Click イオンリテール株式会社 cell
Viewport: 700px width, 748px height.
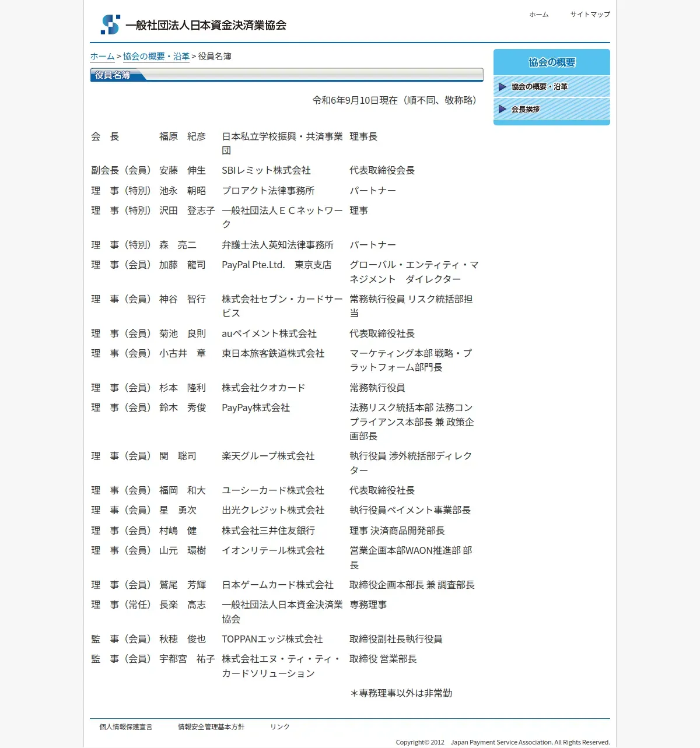(x=273, y=550)
